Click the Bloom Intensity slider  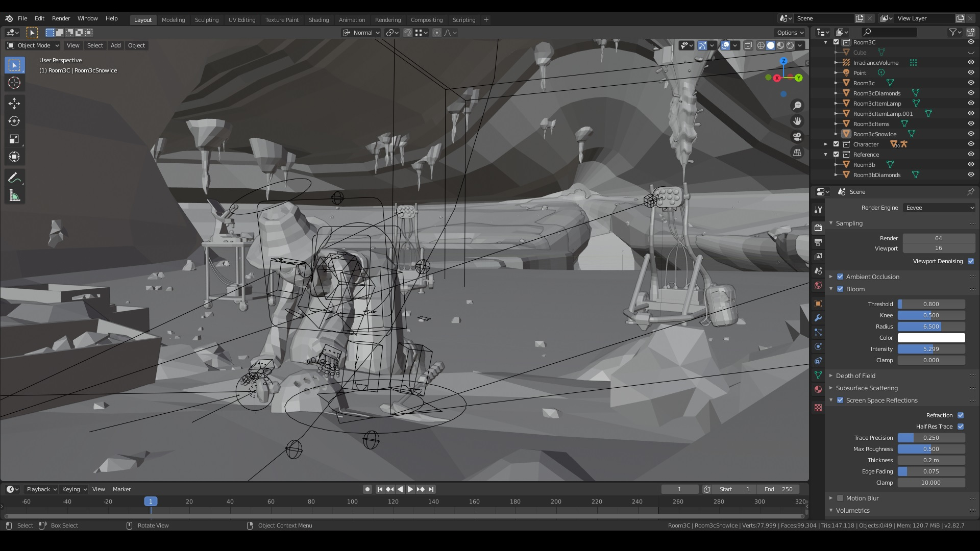931,349
